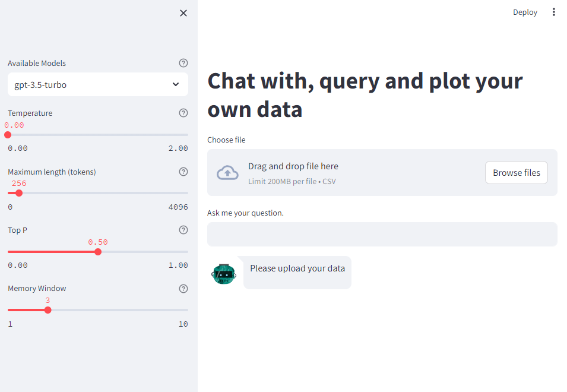Image resolution: width=567 pixels, height=392 pixels.
Task: Click the cloud upload icon
Action: pyautogui.click(x=227, y=172)
